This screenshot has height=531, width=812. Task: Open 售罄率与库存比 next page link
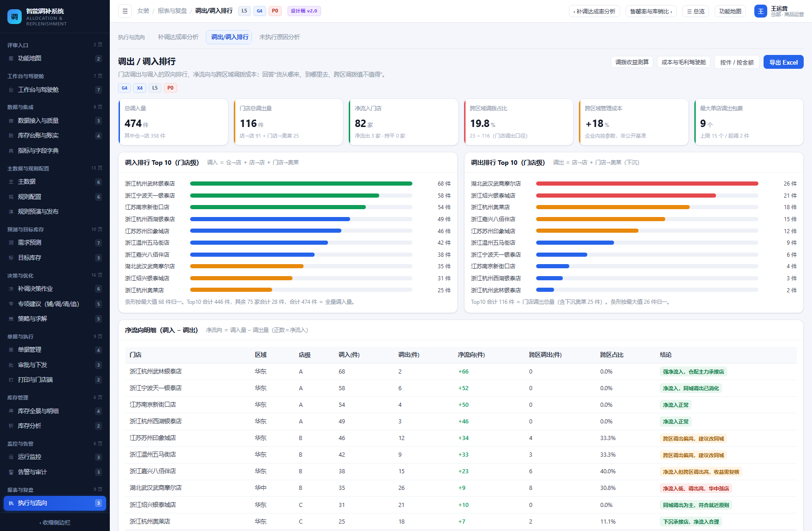(651, 11)
